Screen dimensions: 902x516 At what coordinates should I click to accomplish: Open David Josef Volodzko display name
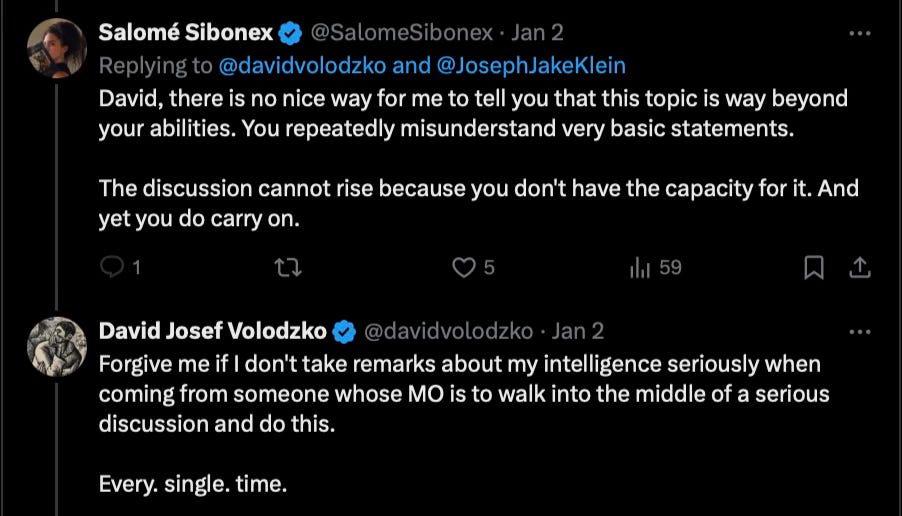point(212,331)
